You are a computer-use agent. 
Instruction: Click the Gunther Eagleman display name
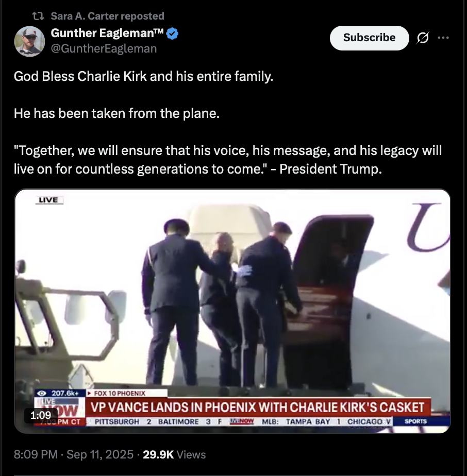(107, 33)
